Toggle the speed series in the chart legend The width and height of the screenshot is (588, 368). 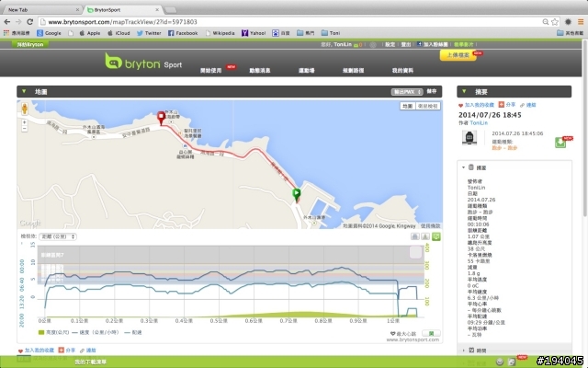96,332
